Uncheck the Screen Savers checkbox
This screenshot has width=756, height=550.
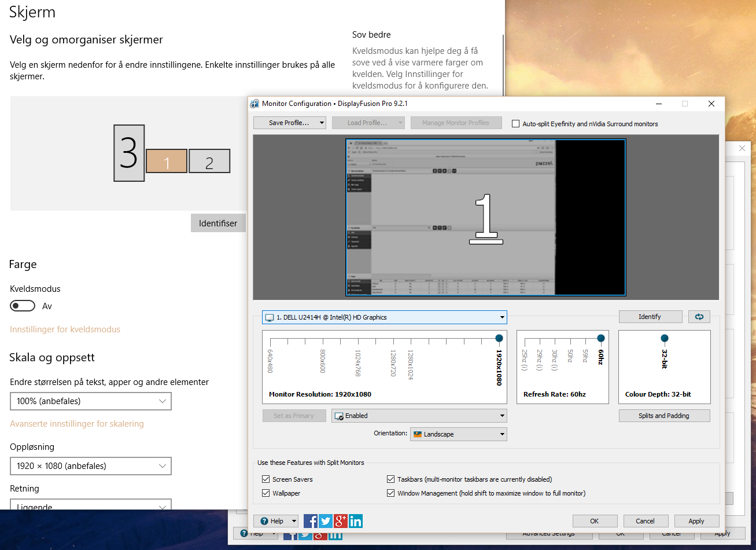266,479
